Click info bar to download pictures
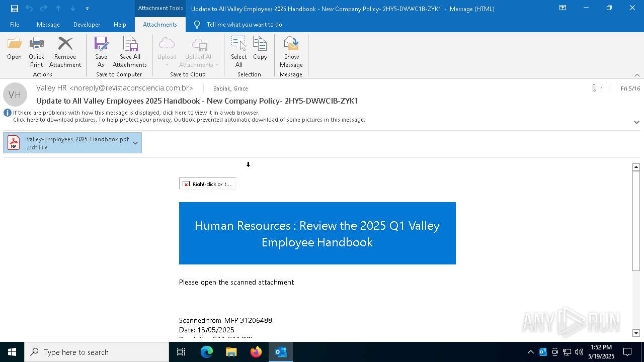This screenshot has width=644, height=362. (x=189, y=120)
